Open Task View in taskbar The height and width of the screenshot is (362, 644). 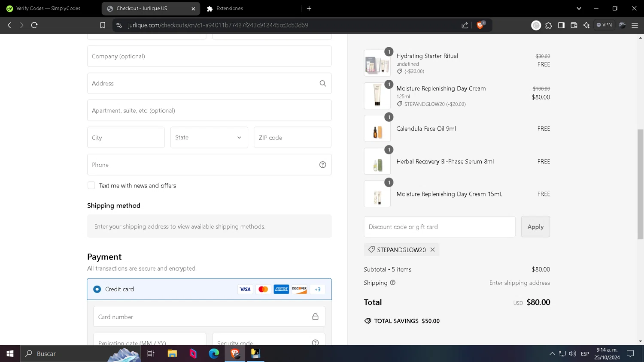tap(151, 353)
